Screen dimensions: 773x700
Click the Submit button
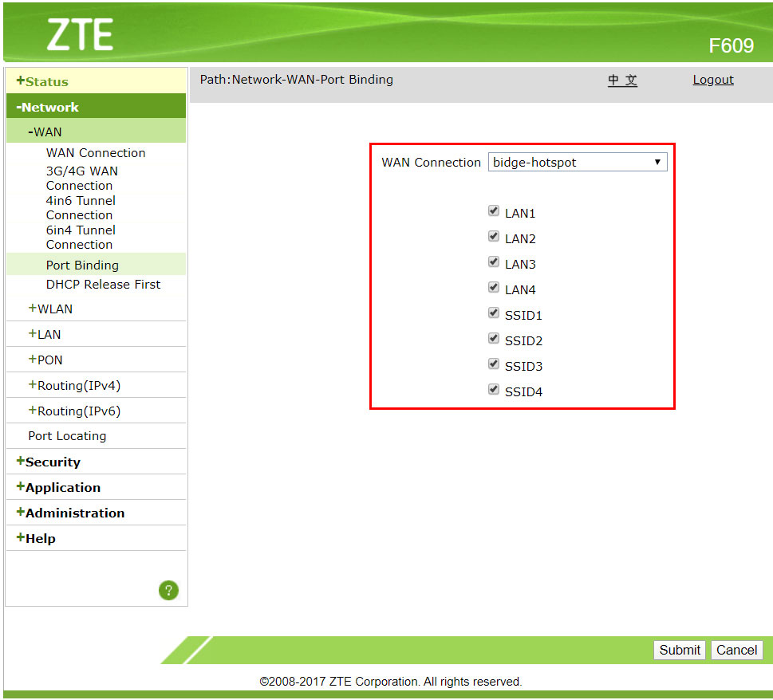pyautogui.click(x=680, y=650)
